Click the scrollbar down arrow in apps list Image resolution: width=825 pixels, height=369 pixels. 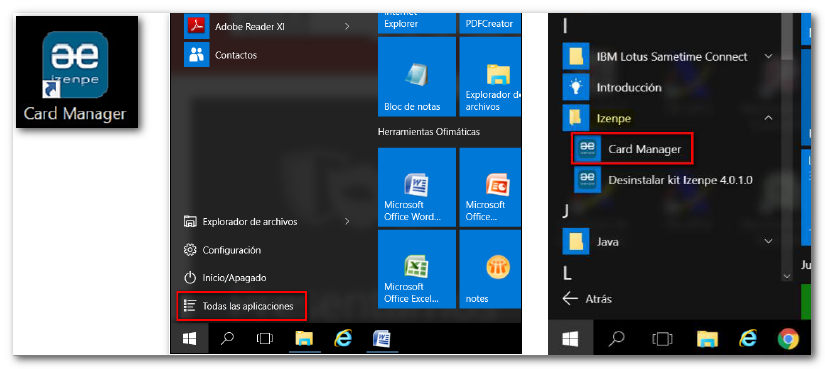pos(787,276)
